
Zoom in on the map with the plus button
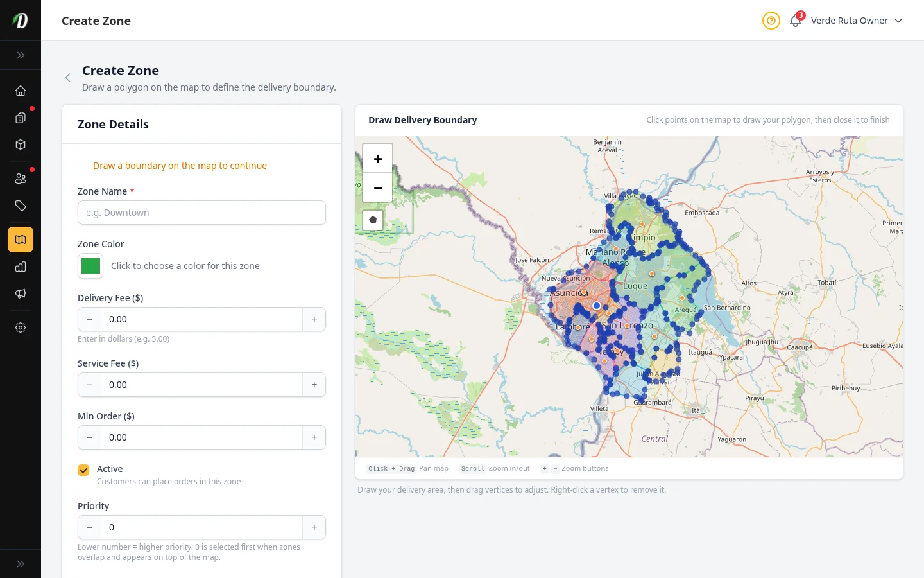(377, 157)
